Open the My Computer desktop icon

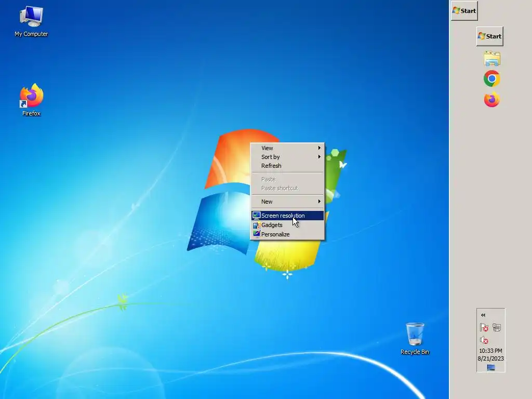[x=31, y=22]
